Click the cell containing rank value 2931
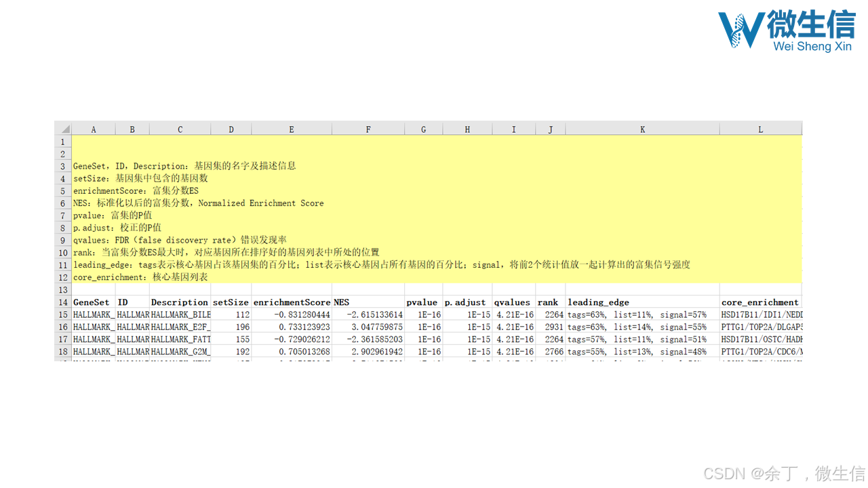The image size is (868, 488). pos(549,327)
